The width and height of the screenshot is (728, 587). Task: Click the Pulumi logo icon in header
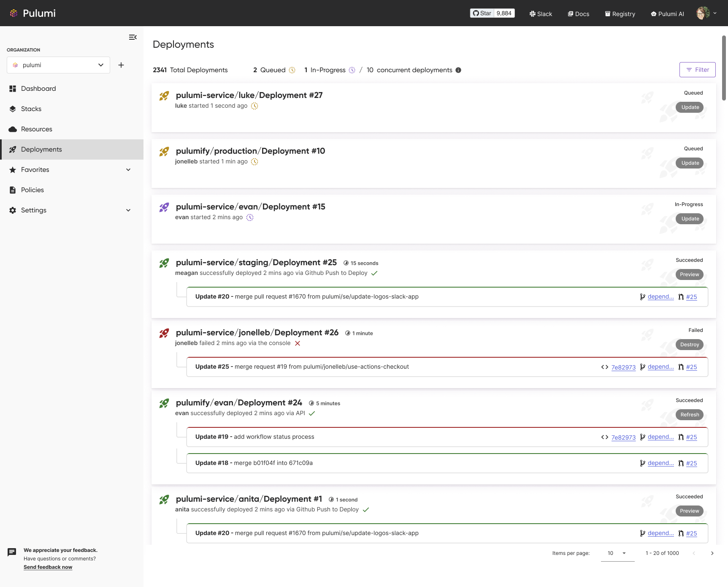click(14, 13)
